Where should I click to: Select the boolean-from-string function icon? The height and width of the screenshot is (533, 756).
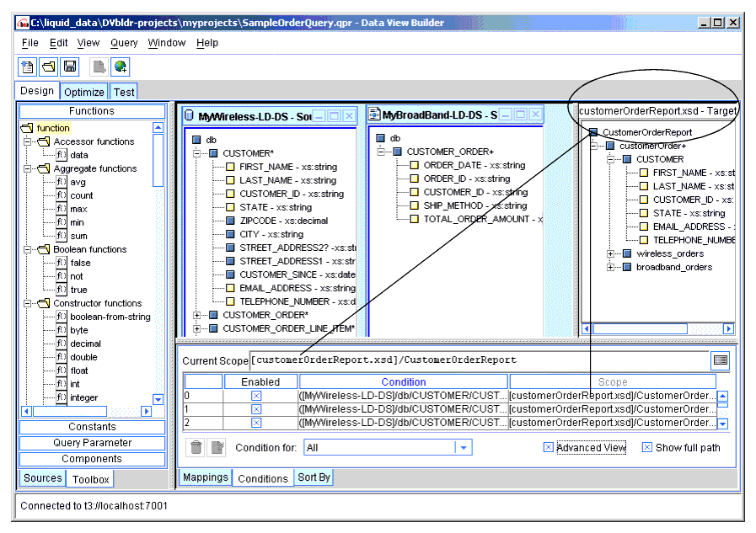click(62, 317)
